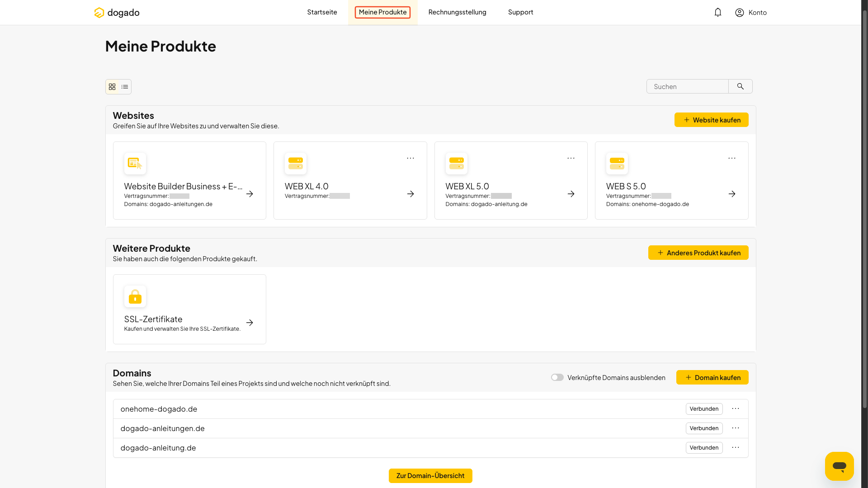Viewport: 868px width, 488px height.
Task: Click Zur Domain-Übersicht button
Action: coord(430,476)
